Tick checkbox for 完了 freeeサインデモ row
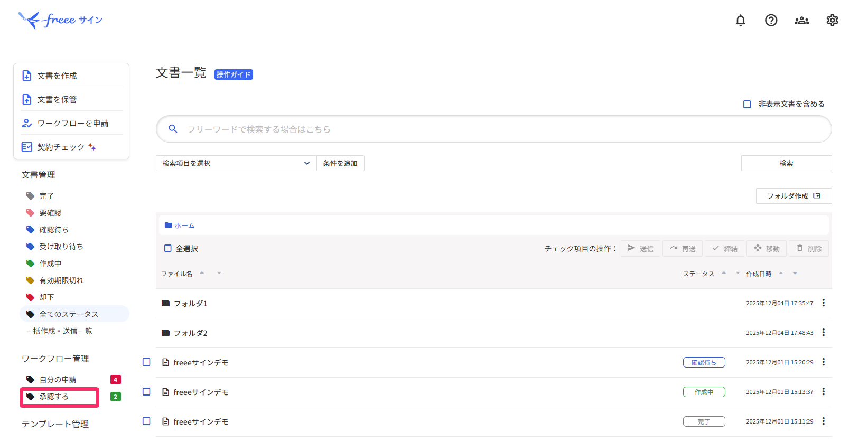Screen dimensions: 868x442 (147, 421)
